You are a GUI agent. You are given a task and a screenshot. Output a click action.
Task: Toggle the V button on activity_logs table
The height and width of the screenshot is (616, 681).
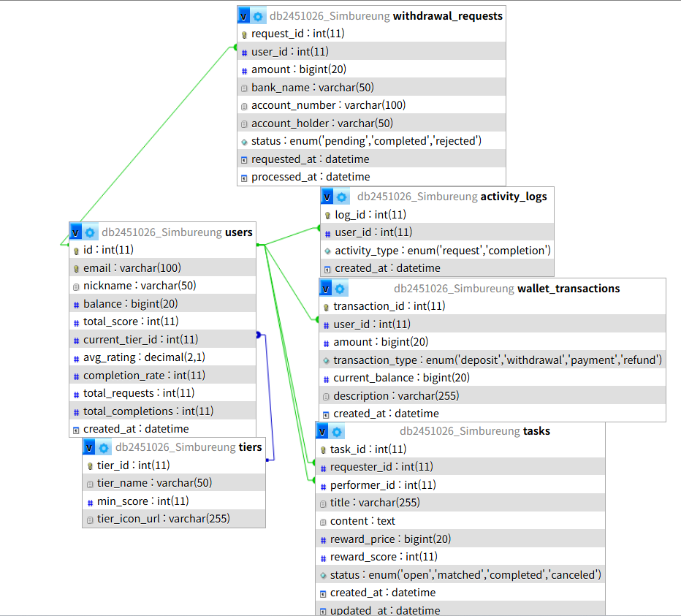tap(327, 197)
